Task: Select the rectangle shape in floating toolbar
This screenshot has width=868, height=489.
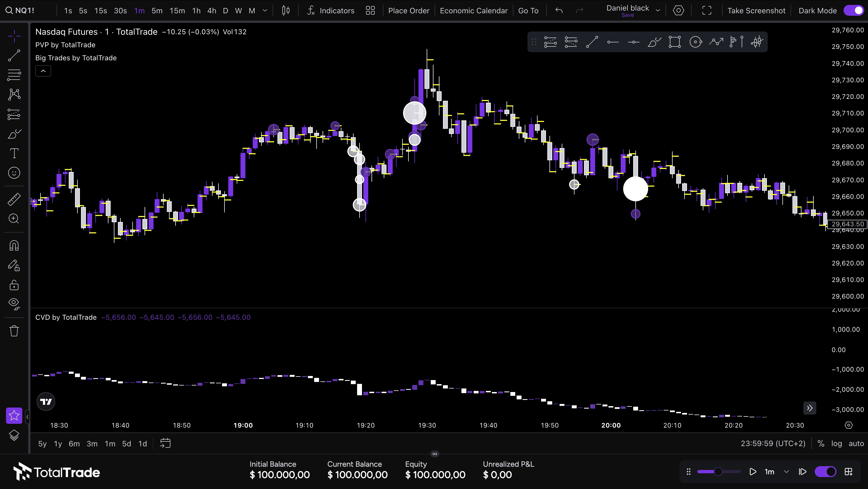Action: click(x=675, y=42)
